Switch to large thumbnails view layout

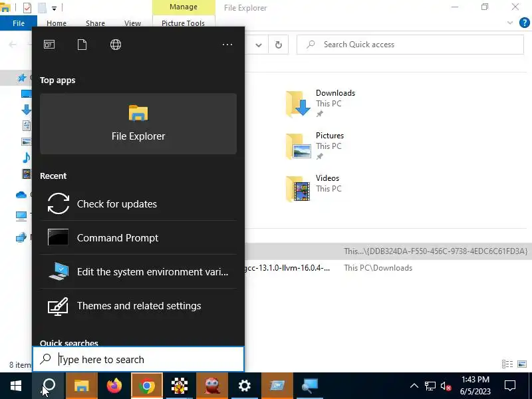(x=522, y=364)
